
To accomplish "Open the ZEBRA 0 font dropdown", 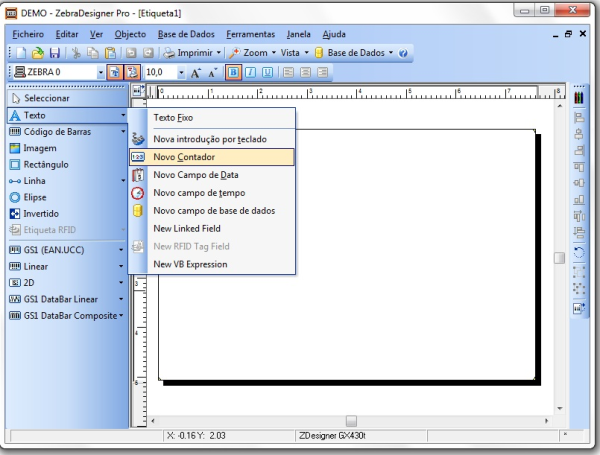I will (x=101, y=73).
